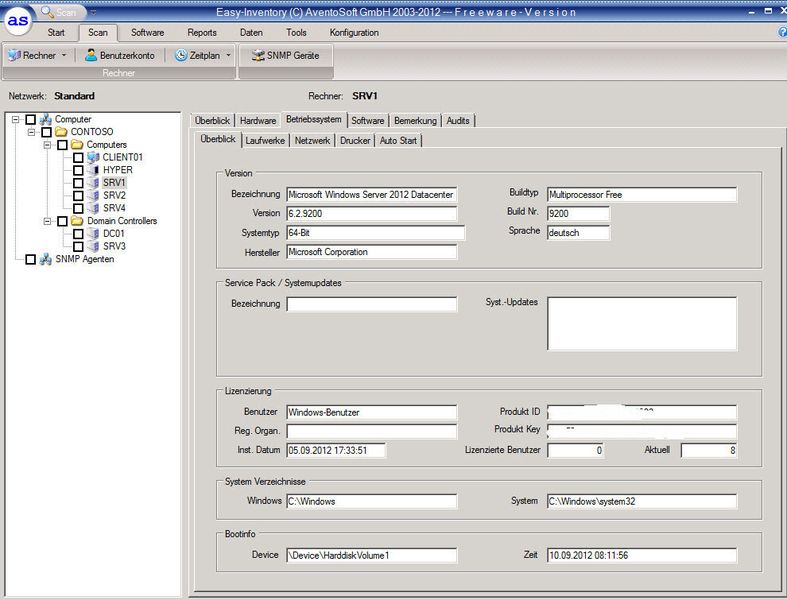Switch to the Bemerkung tab
The height and width of the screenshot is (600, 787).
(416, 121)
